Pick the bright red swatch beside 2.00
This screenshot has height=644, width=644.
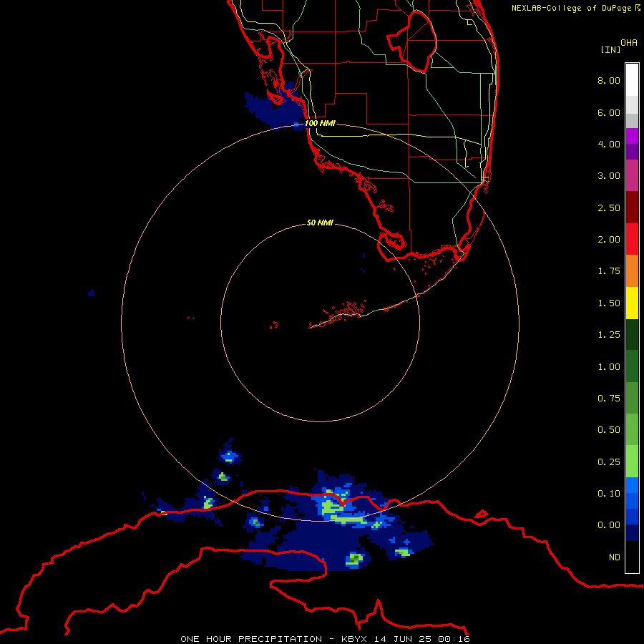632,239
